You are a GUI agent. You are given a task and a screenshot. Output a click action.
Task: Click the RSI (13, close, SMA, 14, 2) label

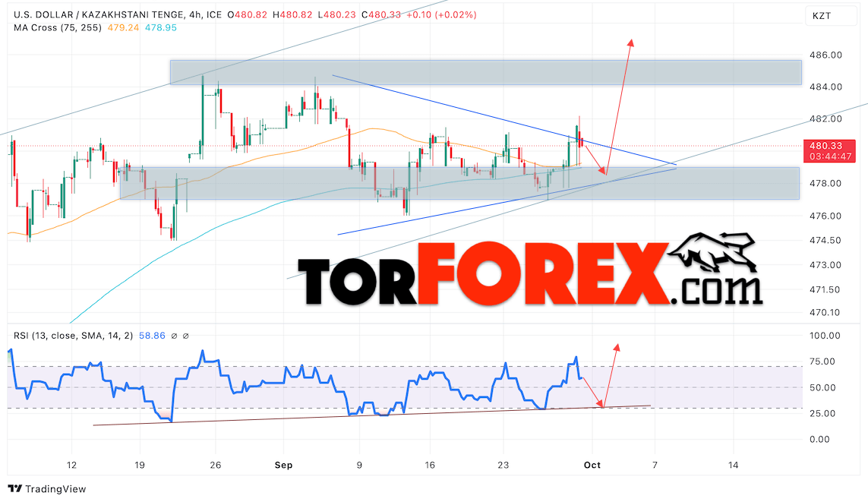tap(73, 336)
